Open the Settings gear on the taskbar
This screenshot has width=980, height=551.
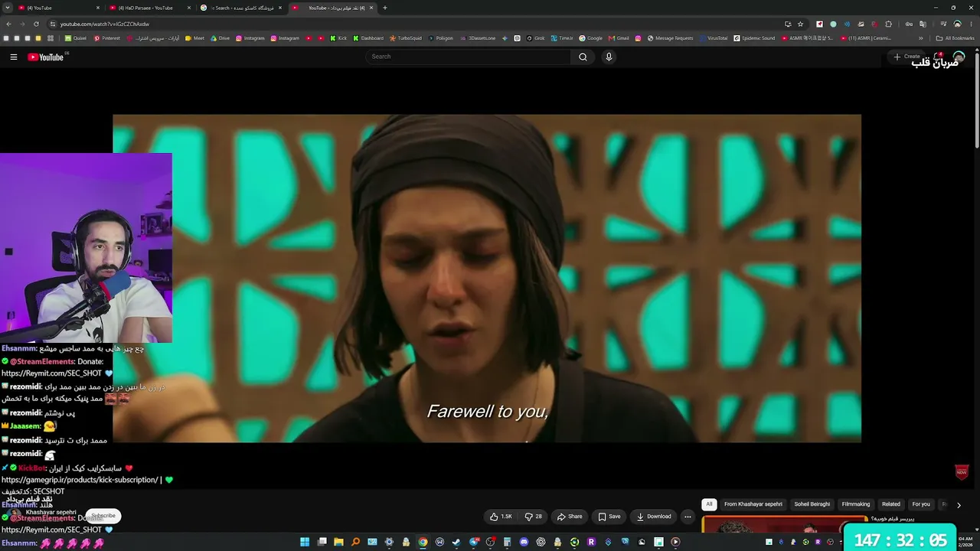pos(389,542)
